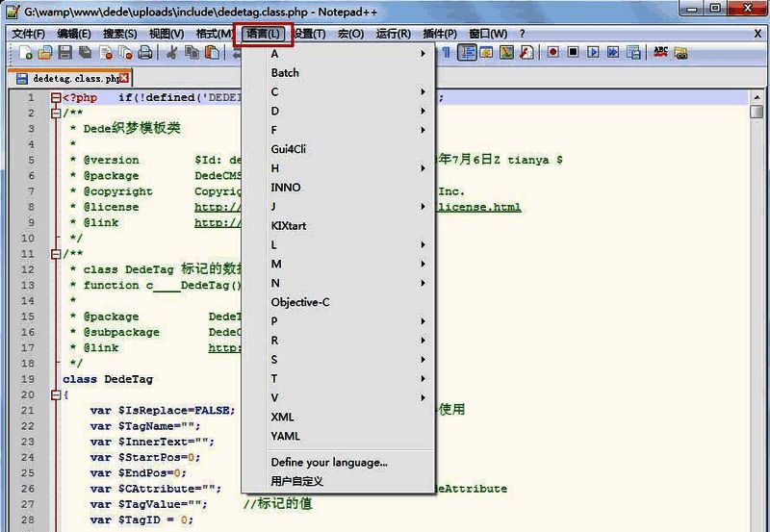Image resolution: width=770 pixels, height=532 pixels.
Task: Save the current file with the toolbar icon
Action: pos(64,53)
